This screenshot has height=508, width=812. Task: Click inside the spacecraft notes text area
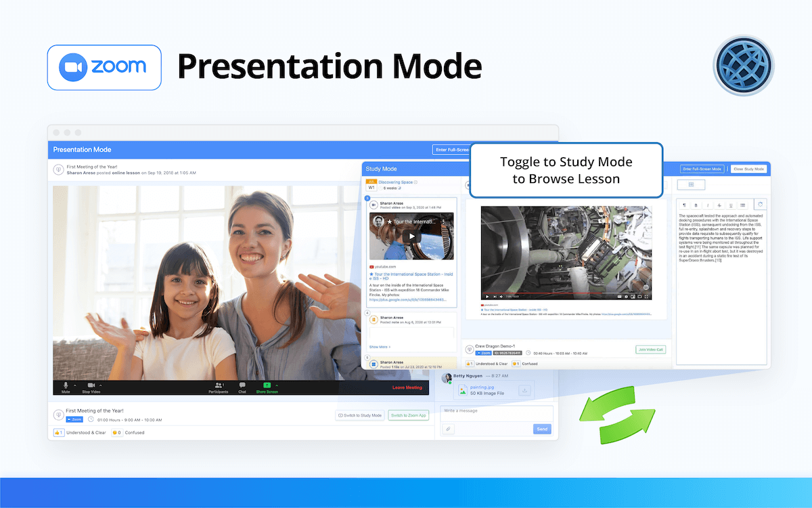tap(721, 288)
